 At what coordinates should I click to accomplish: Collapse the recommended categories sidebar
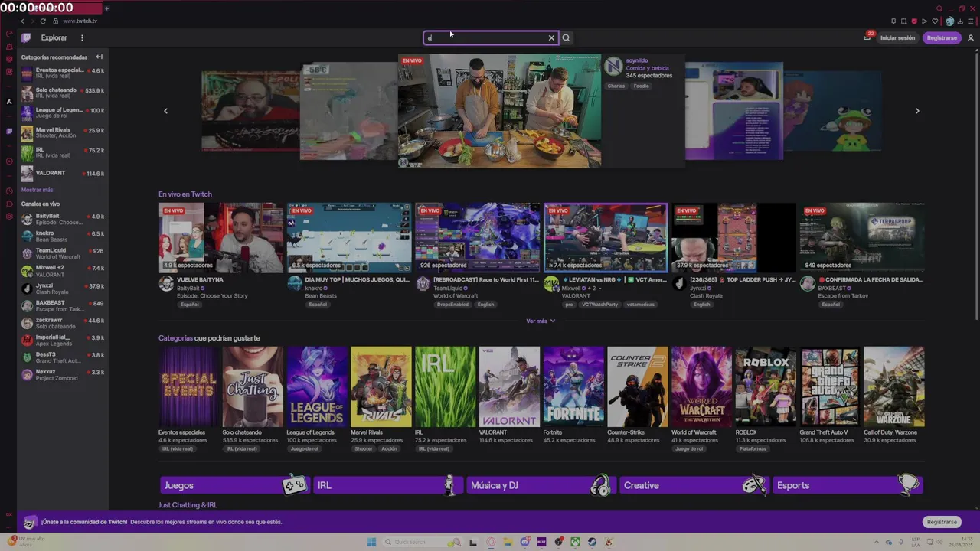click(99, 57)
